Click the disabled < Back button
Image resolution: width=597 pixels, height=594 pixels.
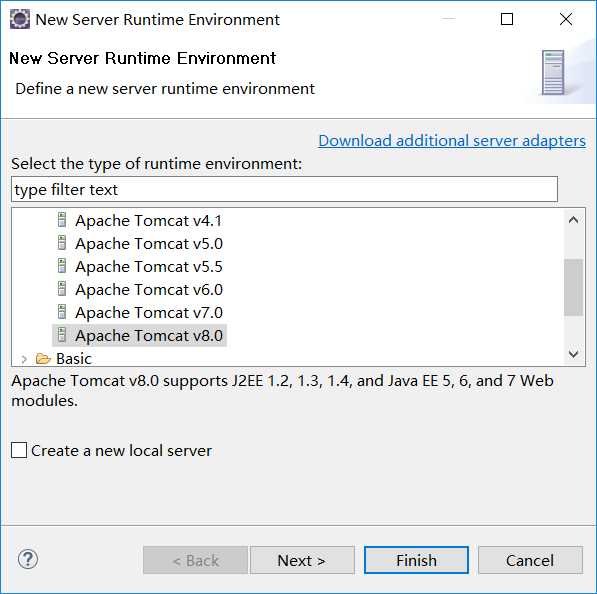click(195, 560)
